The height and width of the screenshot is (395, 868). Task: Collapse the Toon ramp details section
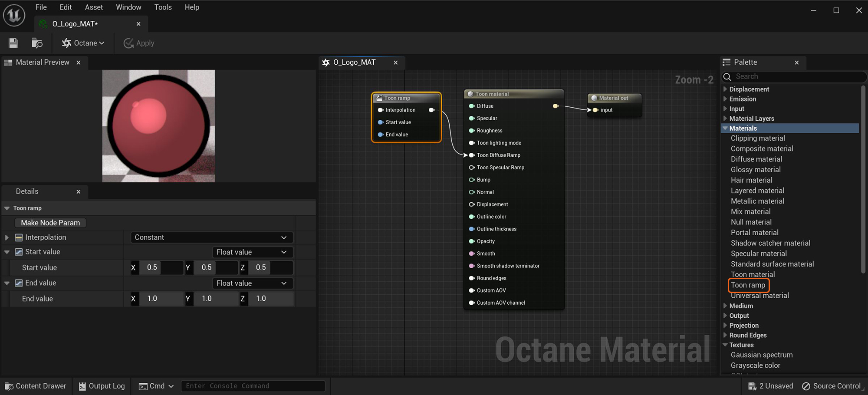click(x=7, y=208)
